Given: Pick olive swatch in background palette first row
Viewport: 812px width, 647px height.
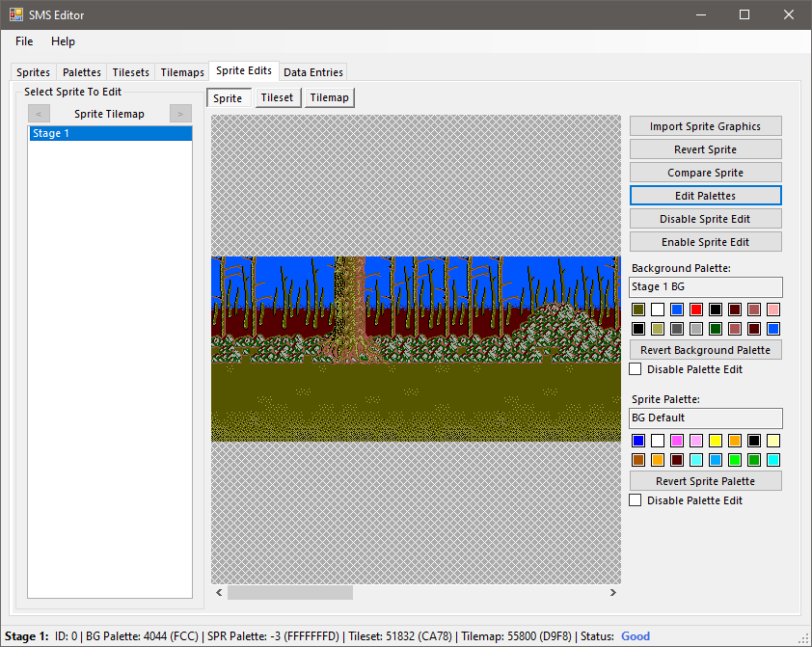Looking at the screenshot, I should point(638,310).
